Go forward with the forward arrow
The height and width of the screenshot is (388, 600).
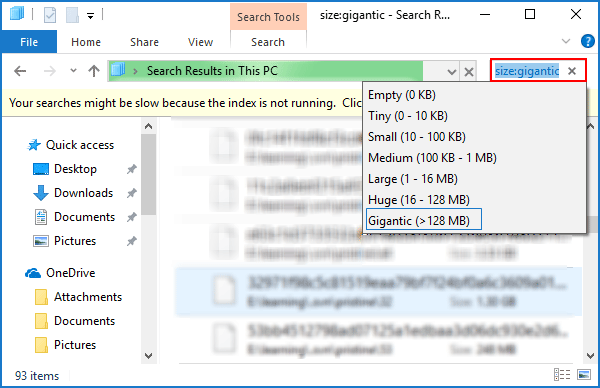point(50,71)
